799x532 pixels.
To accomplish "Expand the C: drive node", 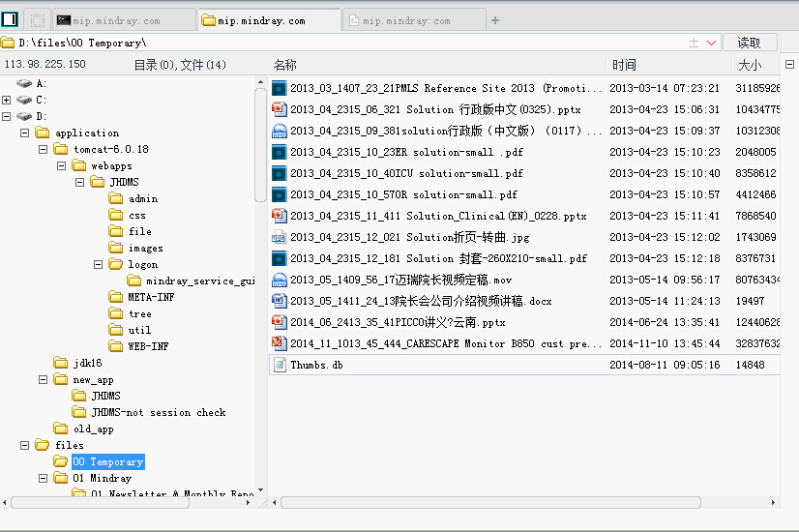I will 6,100.
